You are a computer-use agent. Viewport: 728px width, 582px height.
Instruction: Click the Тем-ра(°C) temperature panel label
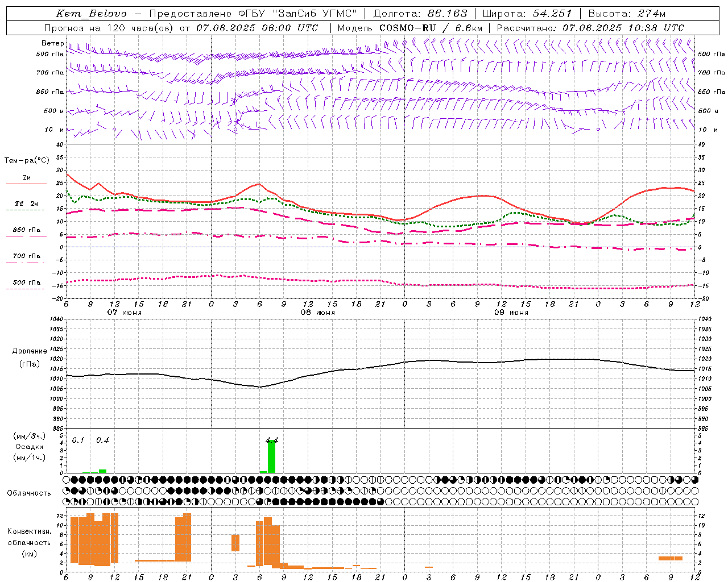[x=27, y=161]
